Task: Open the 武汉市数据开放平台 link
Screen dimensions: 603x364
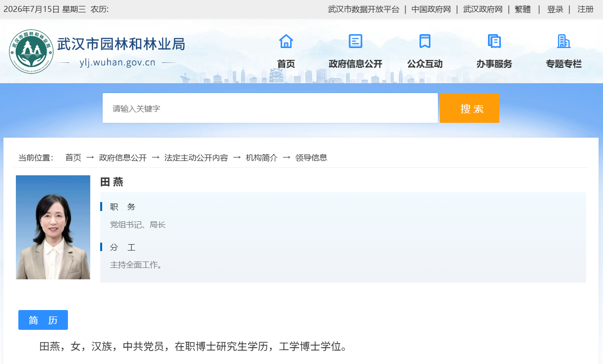Action: (363, 9)
